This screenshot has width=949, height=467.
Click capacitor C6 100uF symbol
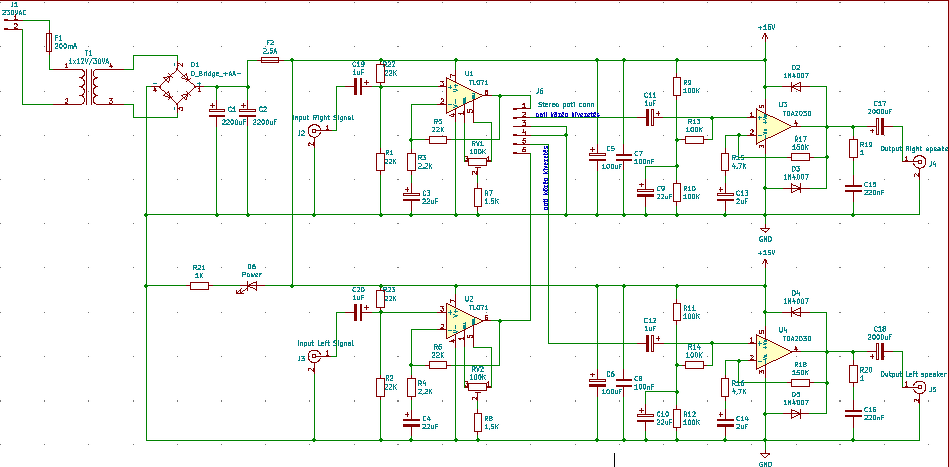click(x=597, y=380)
